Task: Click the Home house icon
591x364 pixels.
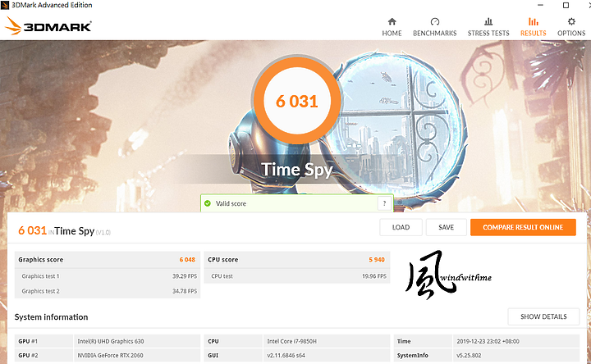Action: click(392, 21)
